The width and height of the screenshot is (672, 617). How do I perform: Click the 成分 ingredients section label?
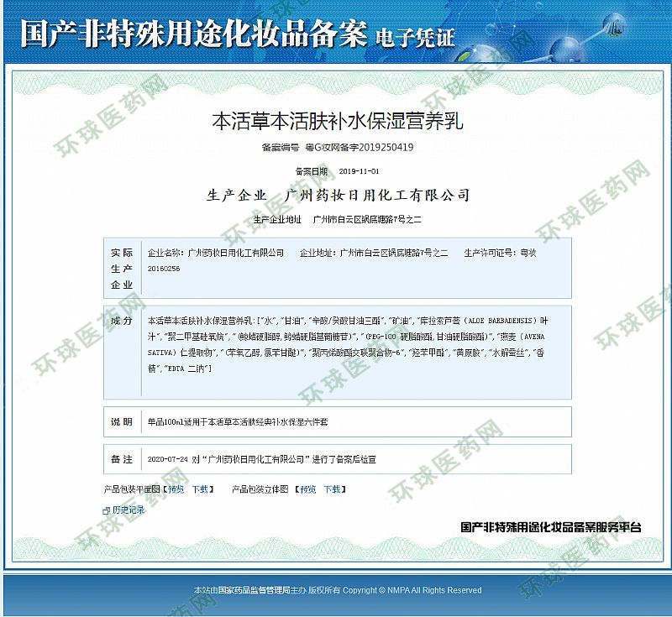122,322
